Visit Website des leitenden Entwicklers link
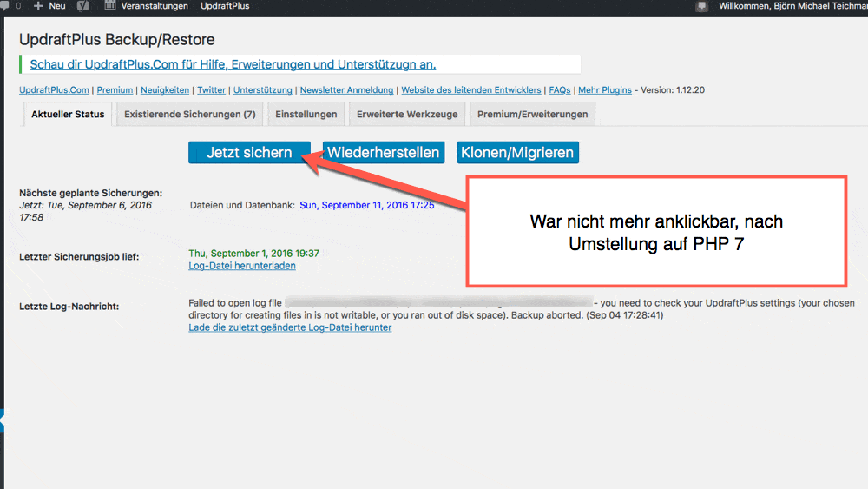The height and width of the screenshot is (489, 868). tap(471, 89)
